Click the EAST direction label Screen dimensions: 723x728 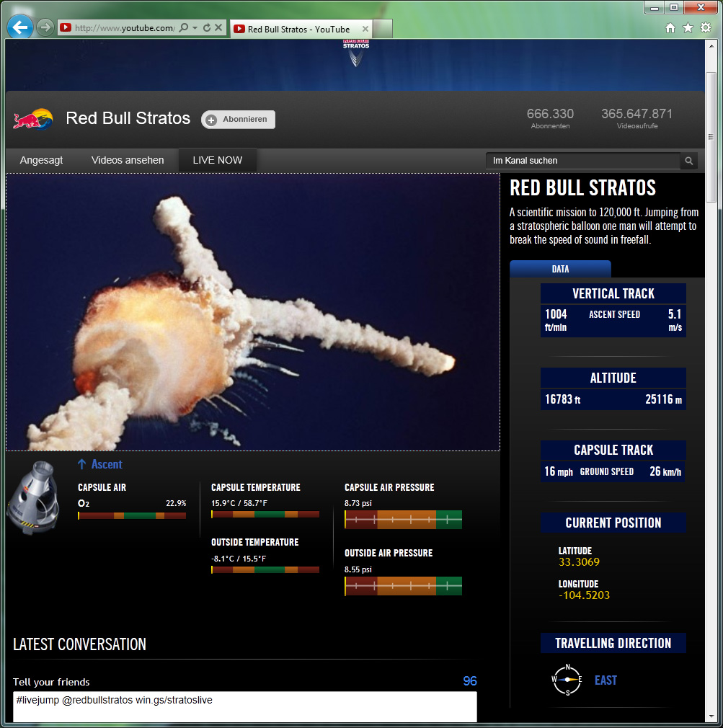pyautogui.click(x=606, y=680)
